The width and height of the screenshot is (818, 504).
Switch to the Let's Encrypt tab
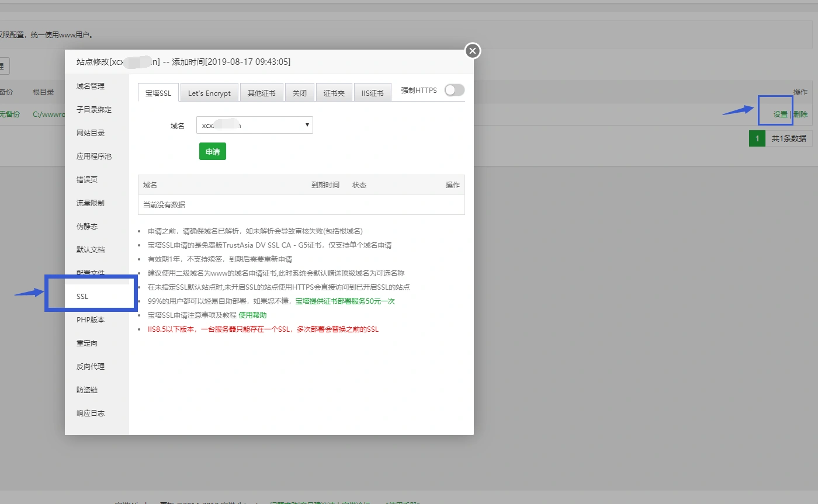(x=209, y=93)
